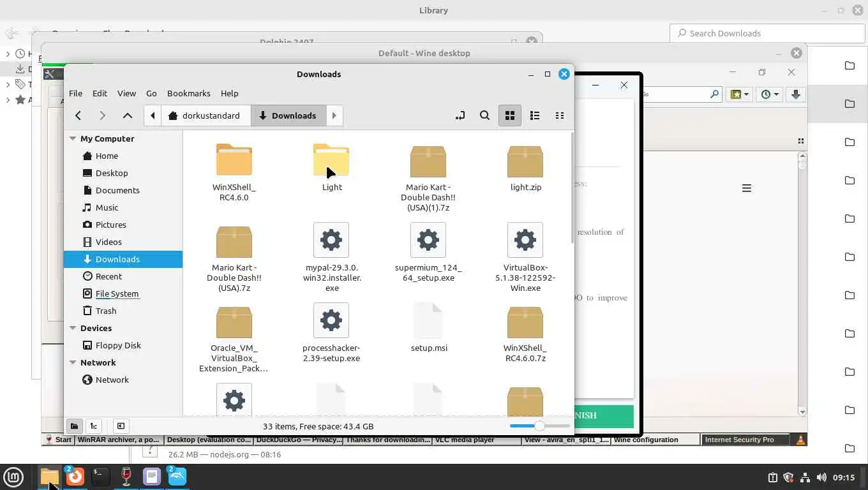Open the terminal from the panel
The height and width of the screenshot is (490, 868).
[x=100, y=477]
